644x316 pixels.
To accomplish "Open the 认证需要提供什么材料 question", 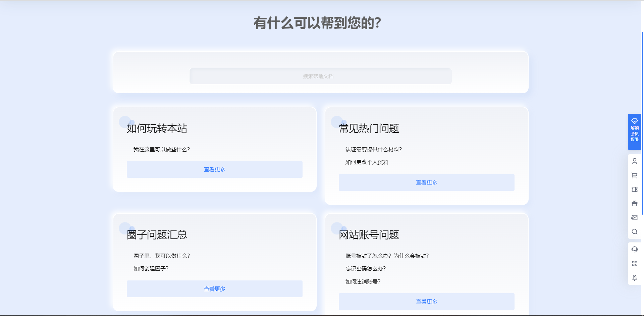I will (x=373, y=149).
